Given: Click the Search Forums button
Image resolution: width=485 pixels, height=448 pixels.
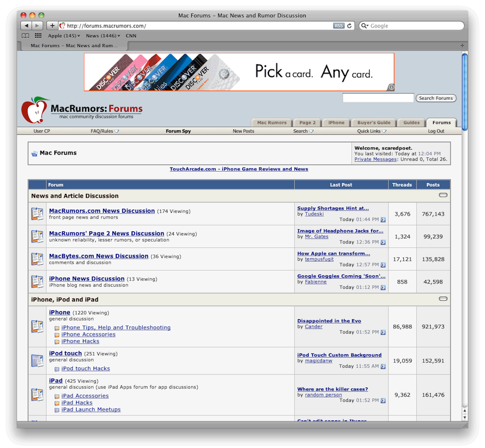Looking at the screenshot, I should [436, 98].
